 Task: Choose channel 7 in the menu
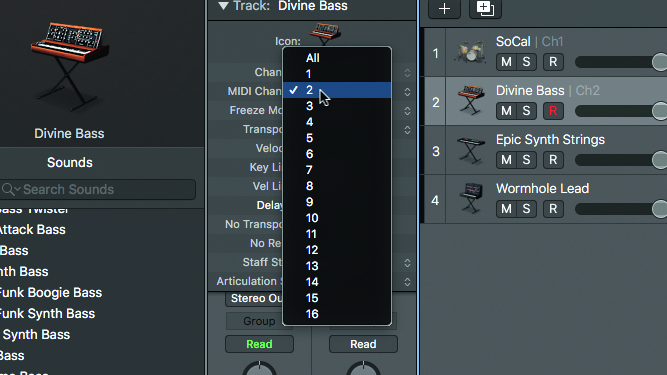pos(337,170)
